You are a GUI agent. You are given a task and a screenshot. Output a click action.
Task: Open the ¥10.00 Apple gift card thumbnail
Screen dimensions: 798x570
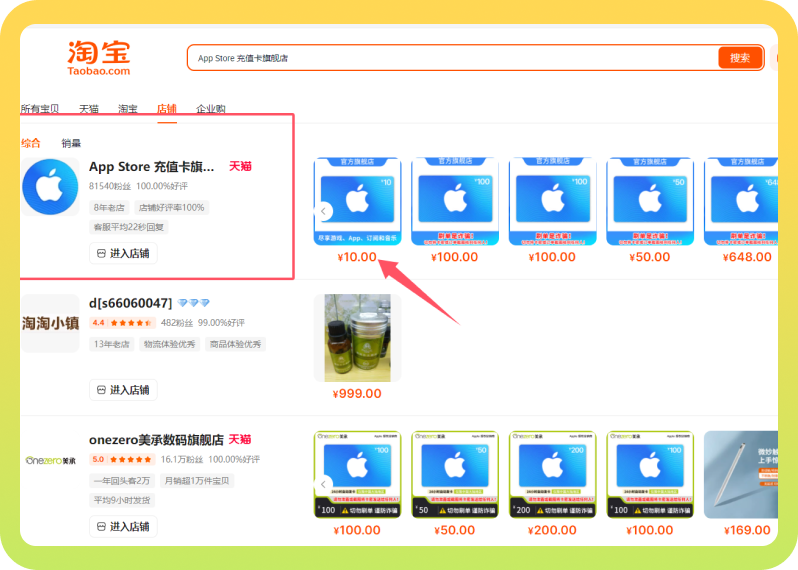click(x=357, y=202)
